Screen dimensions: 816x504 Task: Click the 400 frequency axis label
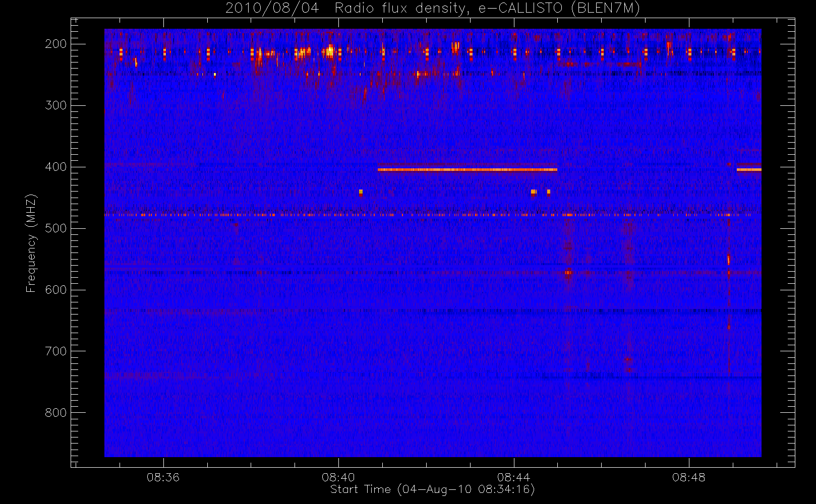click(x=56, y=167)
